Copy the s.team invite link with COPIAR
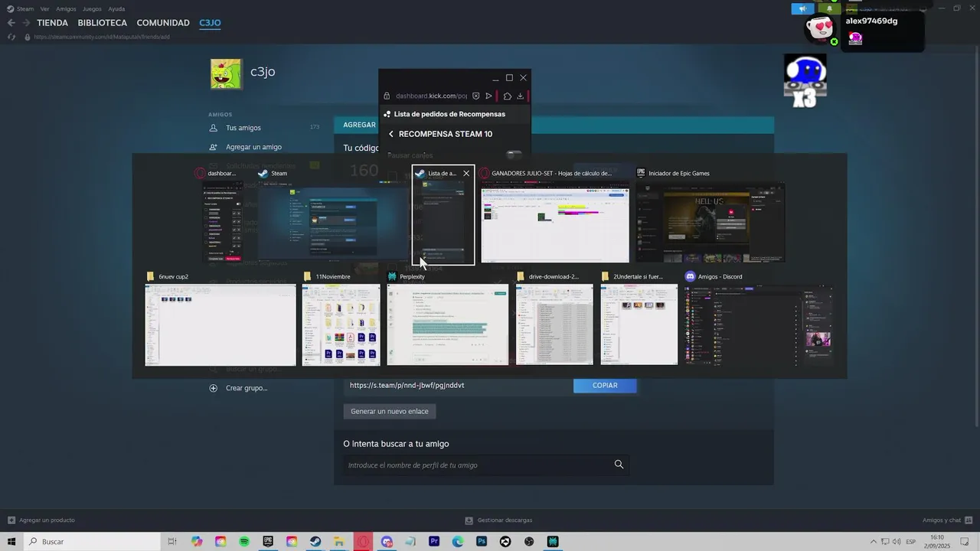This screenshot has width=980, height=551. click(x=605, y=385)
